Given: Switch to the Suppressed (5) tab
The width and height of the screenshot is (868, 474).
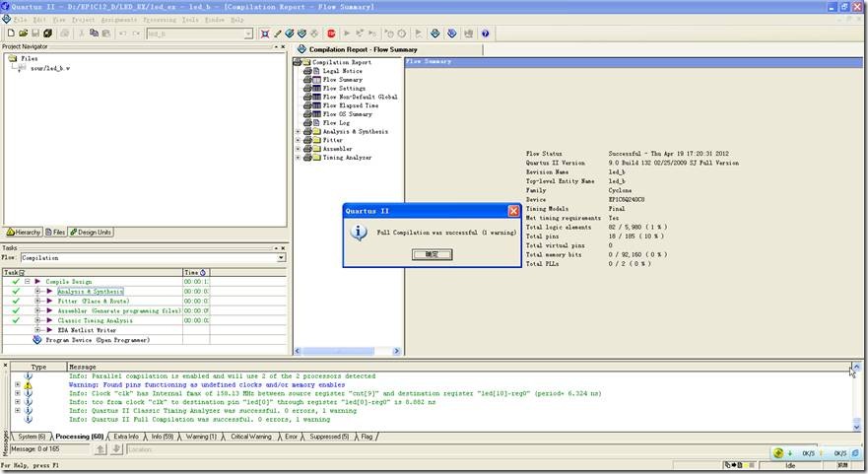Looking at the screenshot, I should click(x=329, y=437).
